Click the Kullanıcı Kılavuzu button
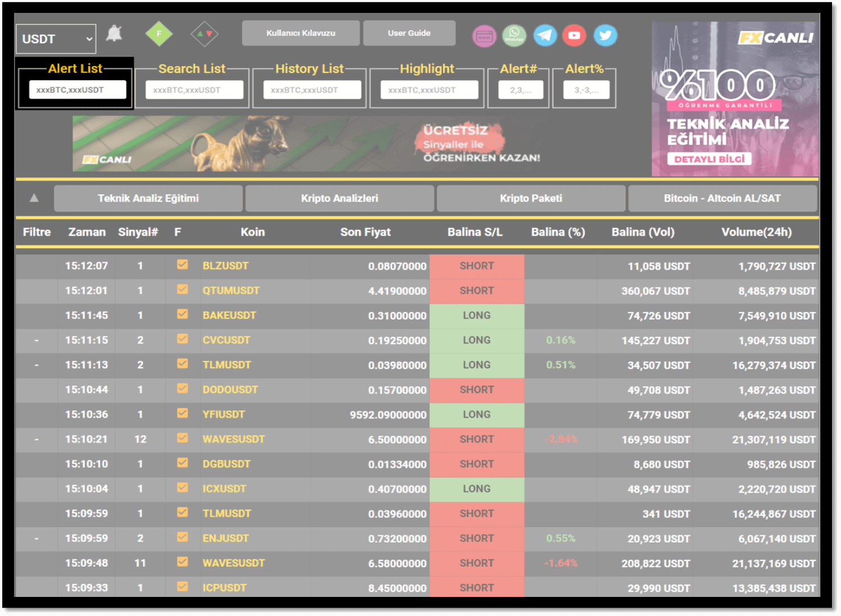Image resolution: width=841 pixels, height=616 pixels. (x=301, y=33)
